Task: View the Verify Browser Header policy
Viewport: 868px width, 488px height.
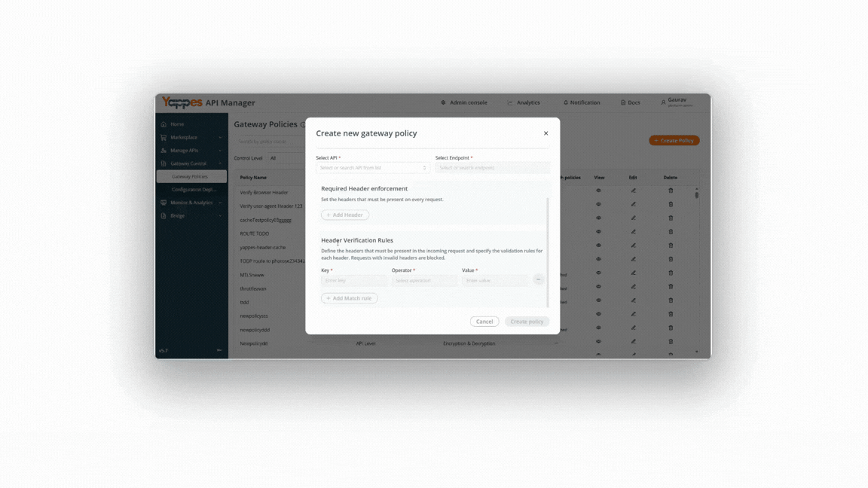Action: [x=598, y=191]
